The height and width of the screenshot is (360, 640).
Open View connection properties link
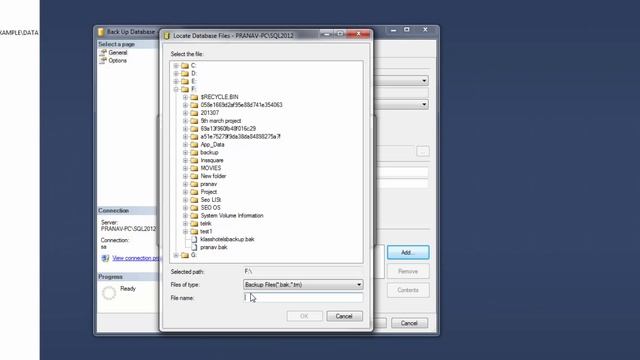(136, 258)
